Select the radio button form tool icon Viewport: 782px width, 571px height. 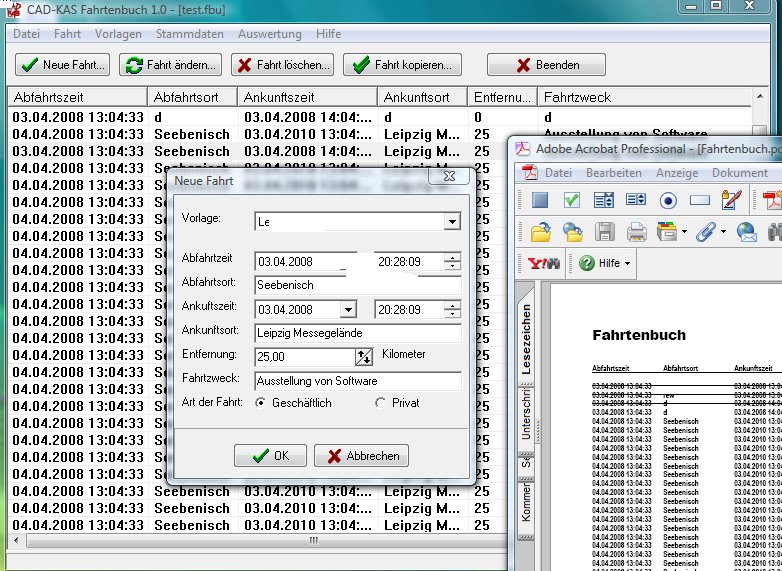point(667,200)
